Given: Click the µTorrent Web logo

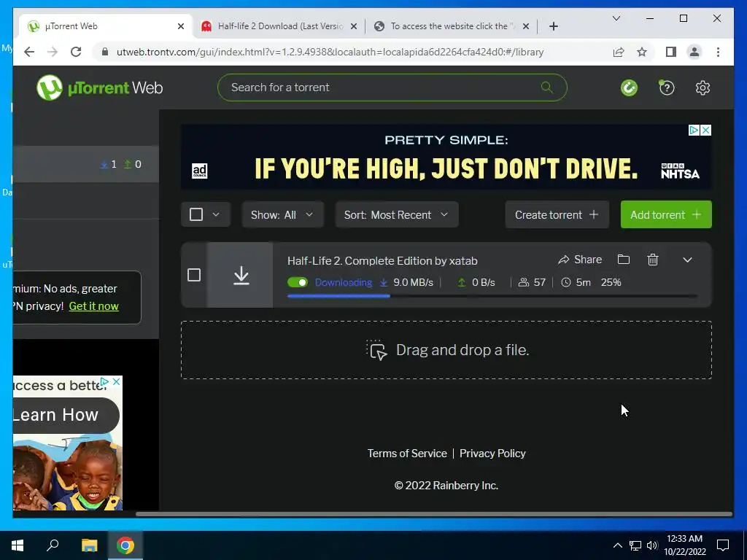Looking at the screenshot, I should (99, 87).
